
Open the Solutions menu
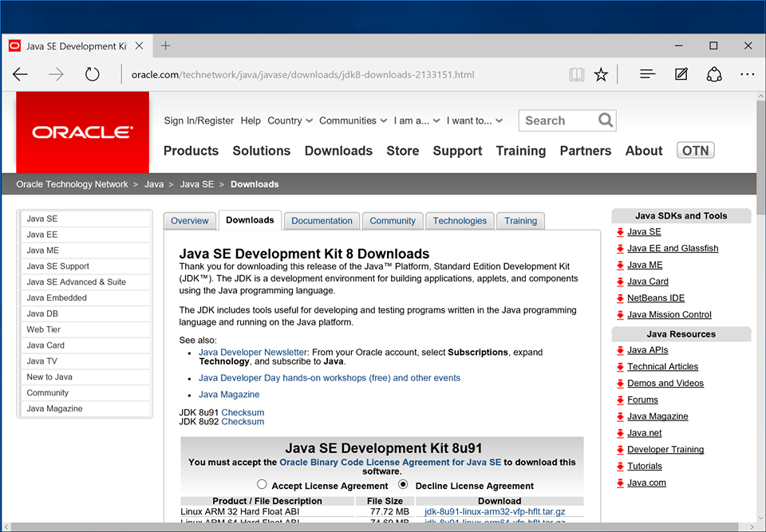262,151
